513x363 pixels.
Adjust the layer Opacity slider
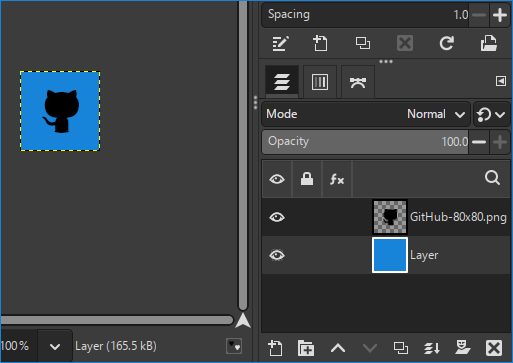pos(365,142)
